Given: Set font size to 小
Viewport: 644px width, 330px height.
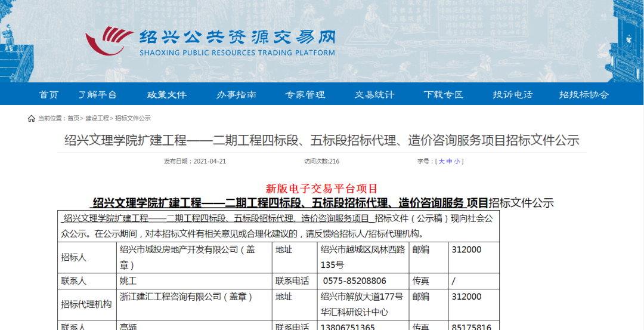Looking at the screenshot, I should (457, 162).
